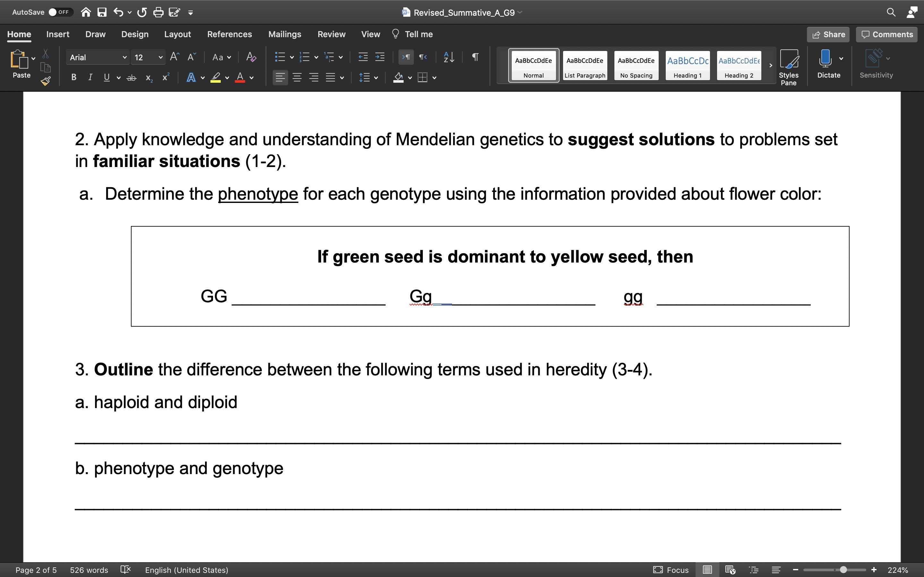Screen dimensions: 924x577
Task: Click the zoom slider handle
Action: click(843, 570)
